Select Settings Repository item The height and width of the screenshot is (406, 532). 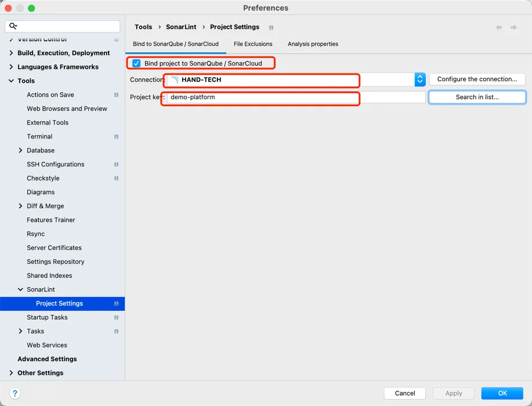click(x=55, y=262)
